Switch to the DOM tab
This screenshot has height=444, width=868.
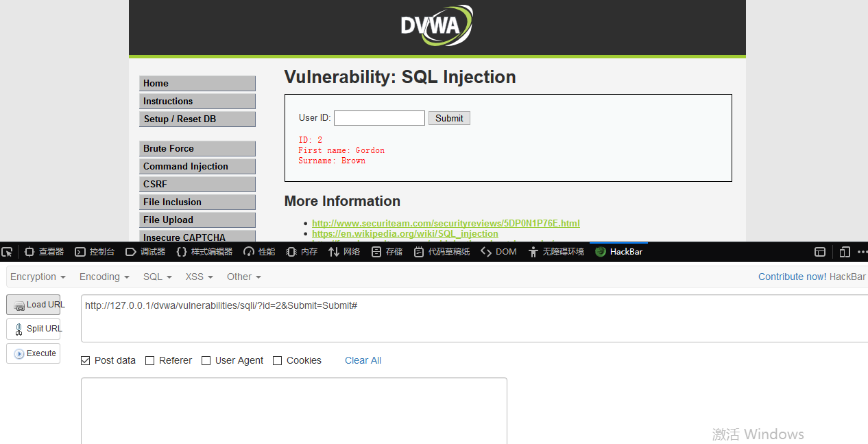(498, 252)
